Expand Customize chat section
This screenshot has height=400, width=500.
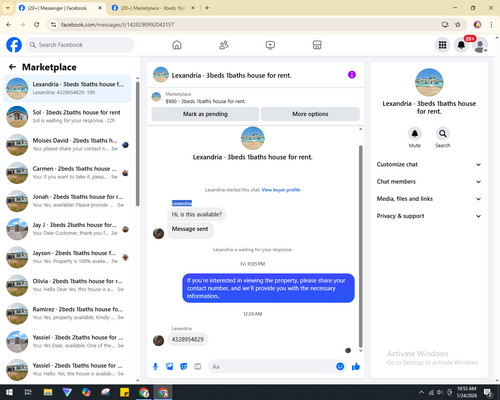[429, 164]
